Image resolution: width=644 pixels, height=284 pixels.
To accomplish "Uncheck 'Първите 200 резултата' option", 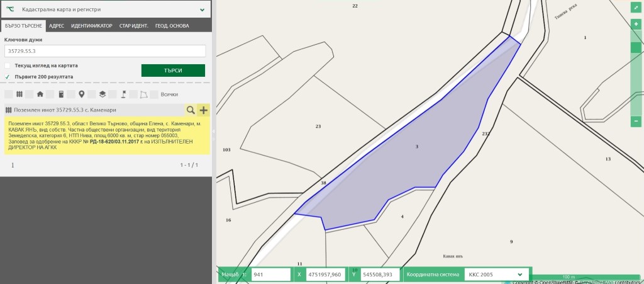I will click(8, 77).
